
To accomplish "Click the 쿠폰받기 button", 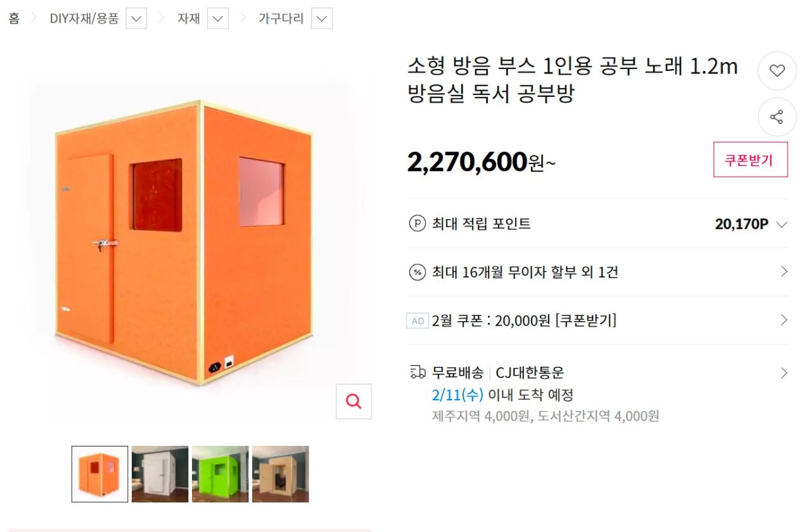I will pyautogui.click(x=751, y=160).
